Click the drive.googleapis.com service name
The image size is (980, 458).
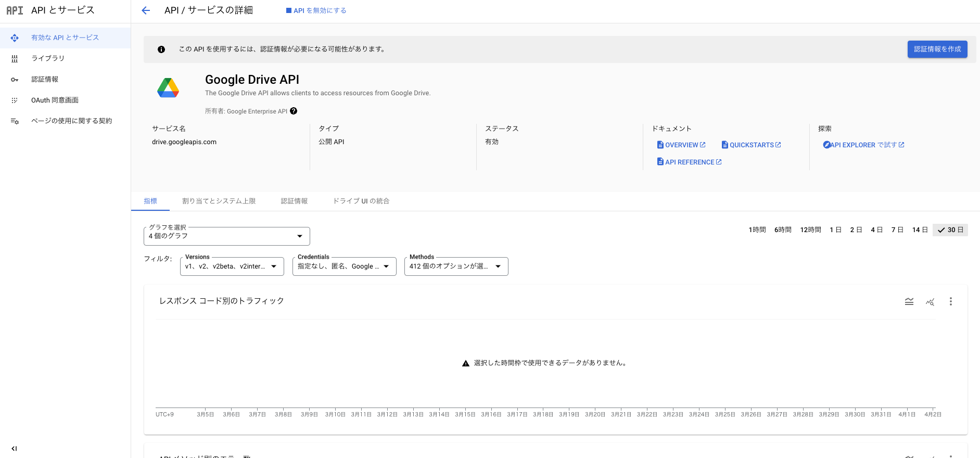coord(184,142)
